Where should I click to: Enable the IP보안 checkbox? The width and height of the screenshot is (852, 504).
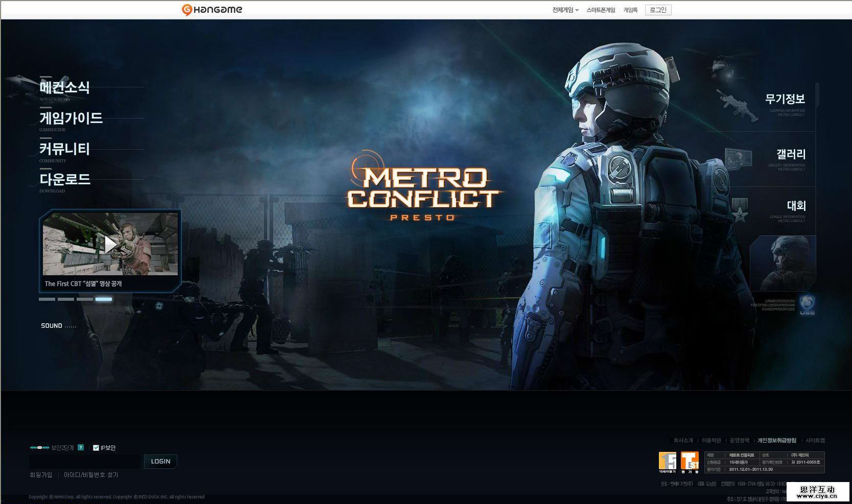point(95,448)
